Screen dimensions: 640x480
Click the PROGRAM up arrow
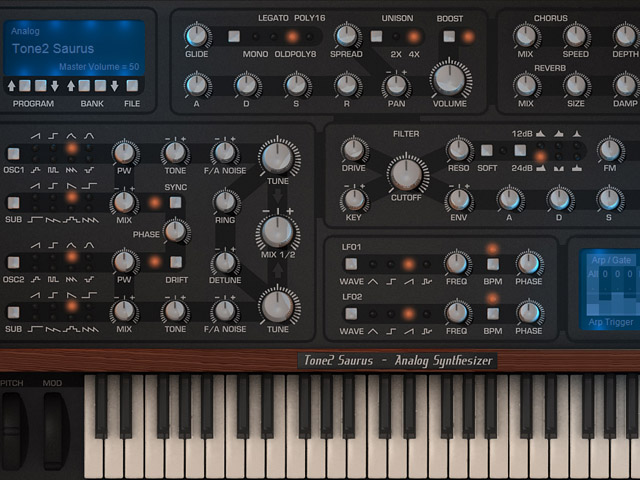[11, 86]
